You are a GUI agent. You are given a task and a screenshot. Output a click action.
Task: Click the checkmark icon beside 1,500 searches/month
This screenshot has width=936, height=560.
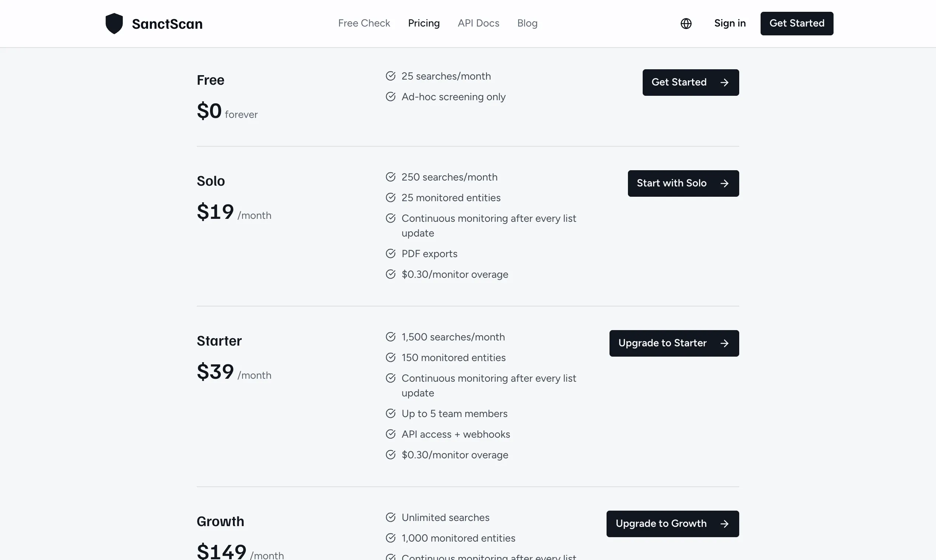coord(391,337)
